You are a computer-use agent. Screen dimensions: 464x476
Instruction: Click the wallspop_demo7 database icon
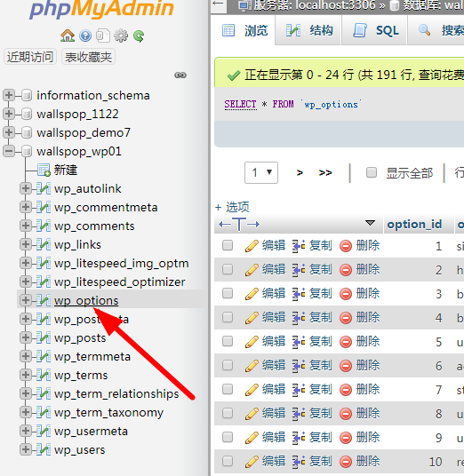pyautogui.click(x=27, y=132)
